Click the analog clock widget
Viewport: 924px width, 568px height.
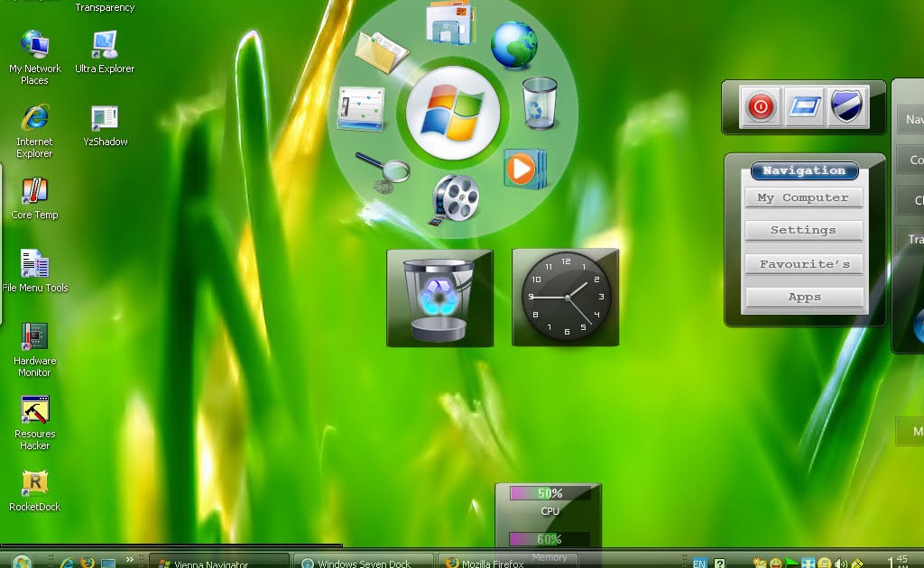(566, 298)
